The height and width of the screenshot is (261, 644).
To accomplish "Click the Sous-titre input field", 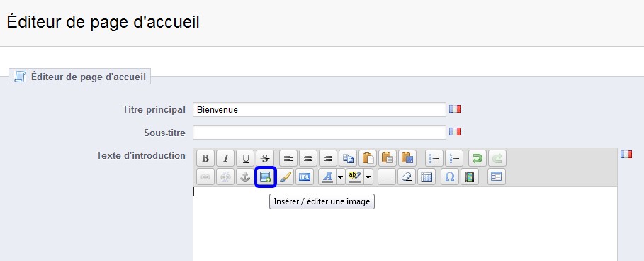I will tap(319, 133).
